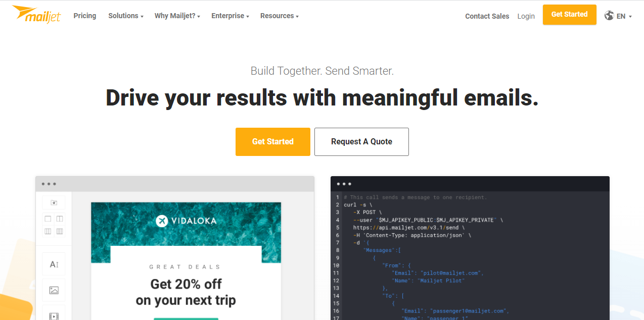The width and height of the screenshot is (644, 320).
Task: Choose the single-column layout icon
Action: click(48, 219)
